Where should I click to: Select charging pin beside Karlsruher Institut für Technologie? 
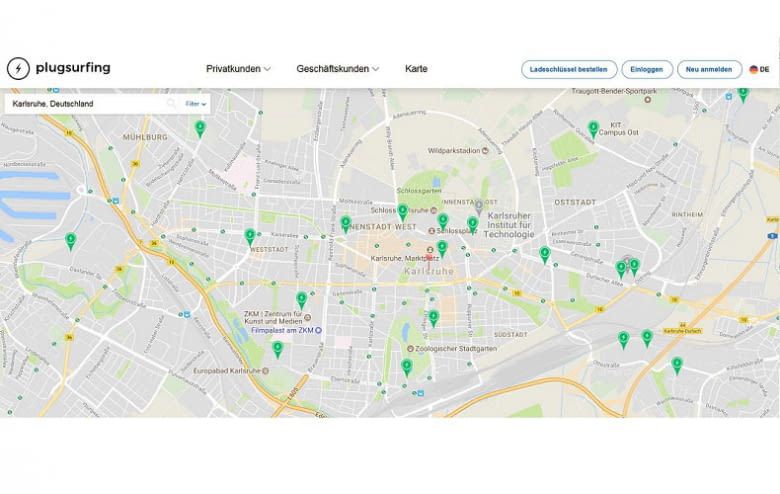(x=473, y=225)
